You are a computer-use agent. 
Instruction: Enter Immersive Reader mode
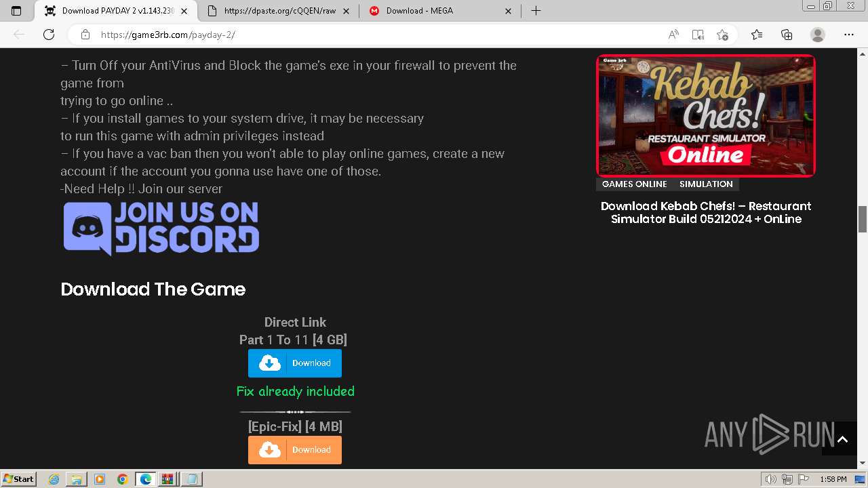pos(698,35)
